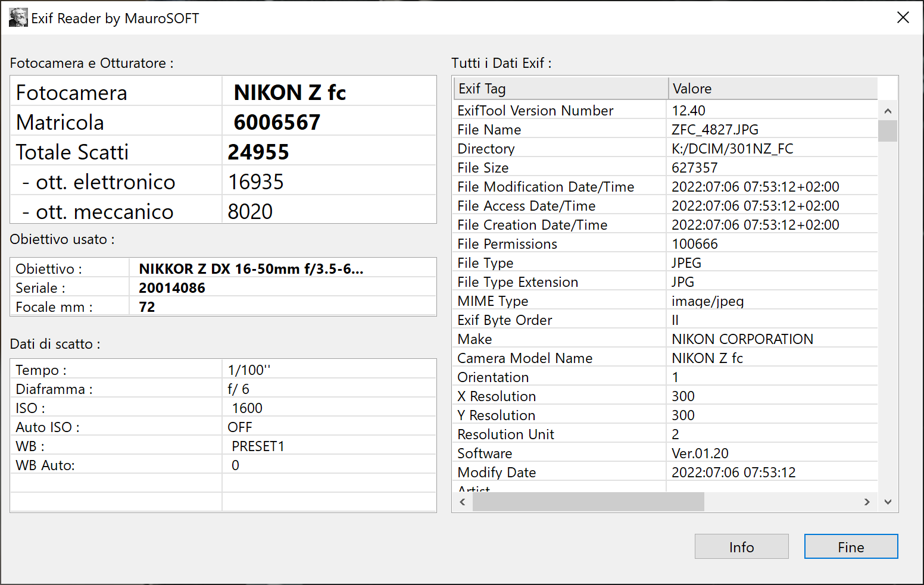Click the lens serial '20014086'
924x585 pixels.
pyautogui.click(x=172, y=288)
